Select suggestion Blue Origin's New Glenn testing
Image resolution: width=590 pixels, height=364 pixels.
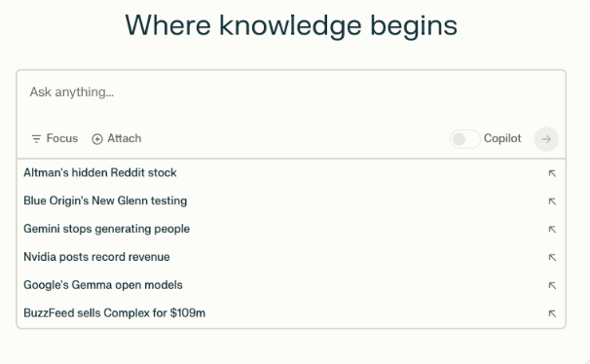291,200
